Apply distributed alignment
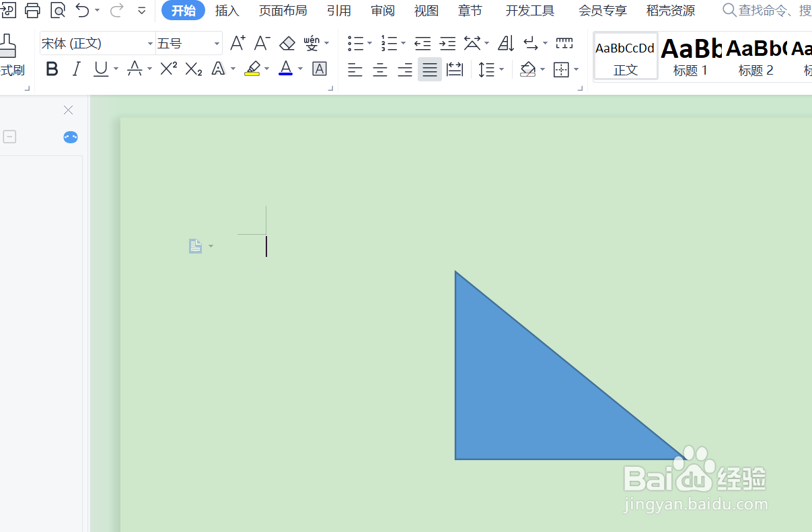Image resolution: width=812 pixels, height=532 pixels. pyautogui.click(x=455, y=69)
